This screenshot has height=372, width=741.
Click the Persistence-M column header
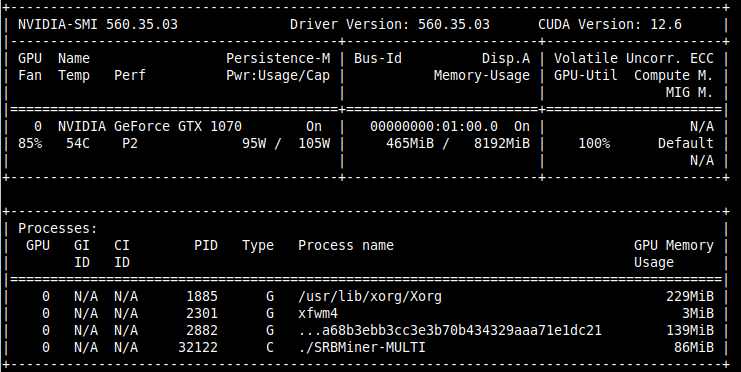(278, 58)
